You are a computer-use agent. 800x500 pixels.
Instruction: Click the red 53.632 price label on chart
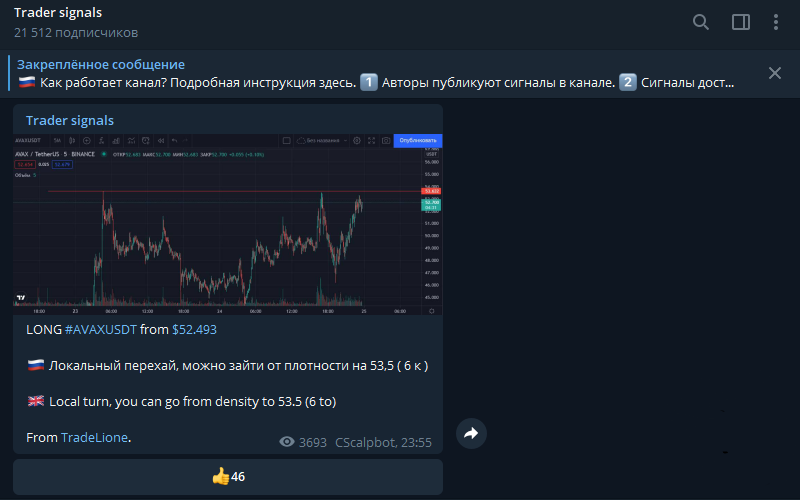tap(431, 191)
